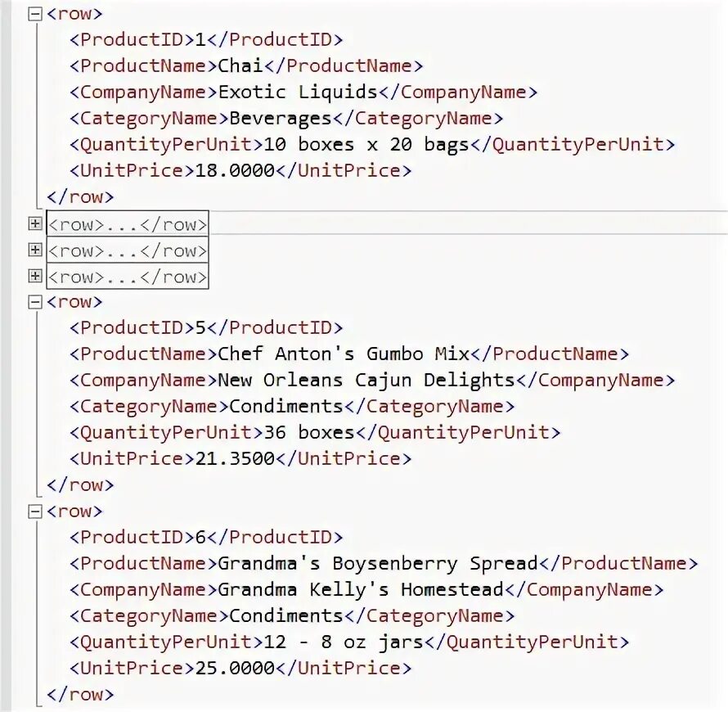Expand the second collapsed row node
The width and height of the screenshot is (728, 712).
click(35, 250)
